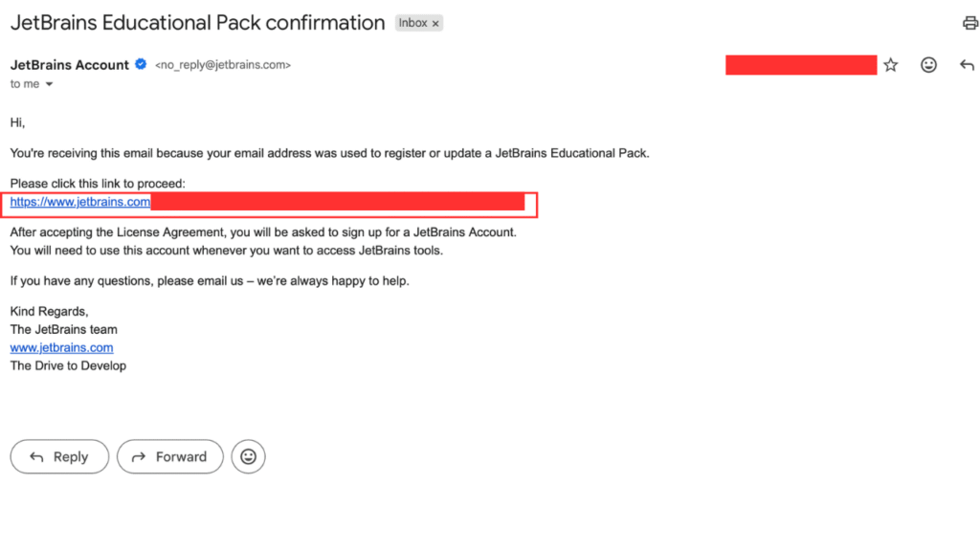This screenshot has width=980, height=551.
Task: Print this email using the printer icon
Action: 969,23
